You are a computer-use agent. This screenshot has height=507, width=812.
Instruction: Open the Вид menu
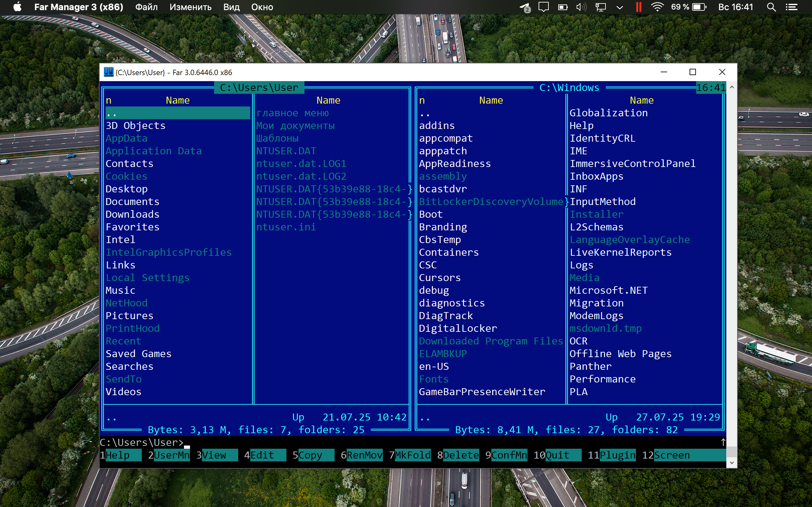231,7
